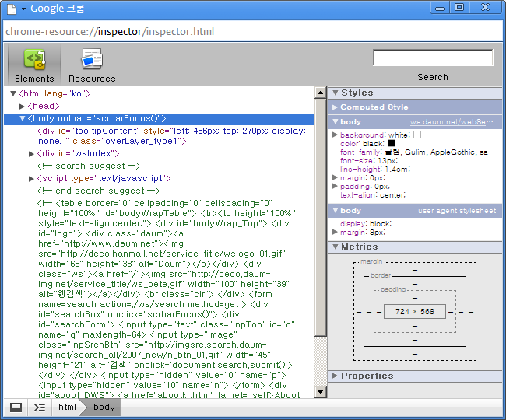Viewport: 506px width, 420px height.
Task: Minimize the Google Chrome window
Action: tap(440, 8)
